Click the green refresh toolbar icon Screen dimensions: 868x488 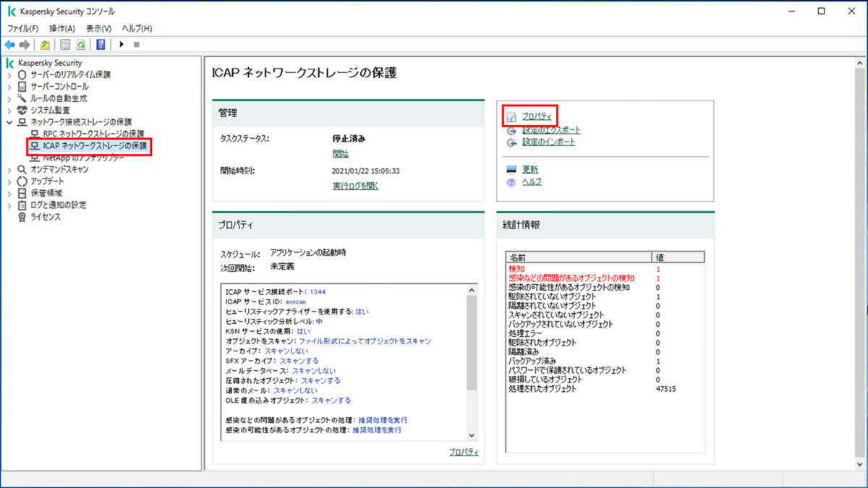(x=81, y=44)
